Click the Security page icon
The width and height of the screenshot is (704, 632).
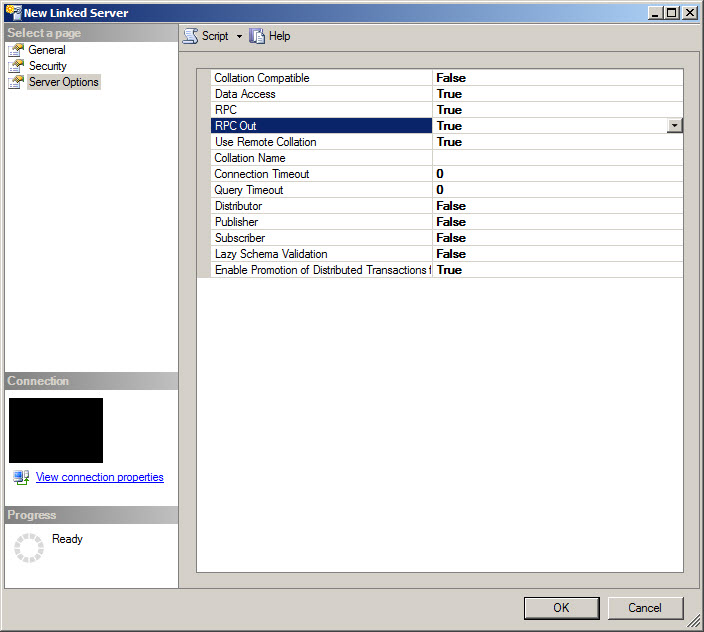16,66
